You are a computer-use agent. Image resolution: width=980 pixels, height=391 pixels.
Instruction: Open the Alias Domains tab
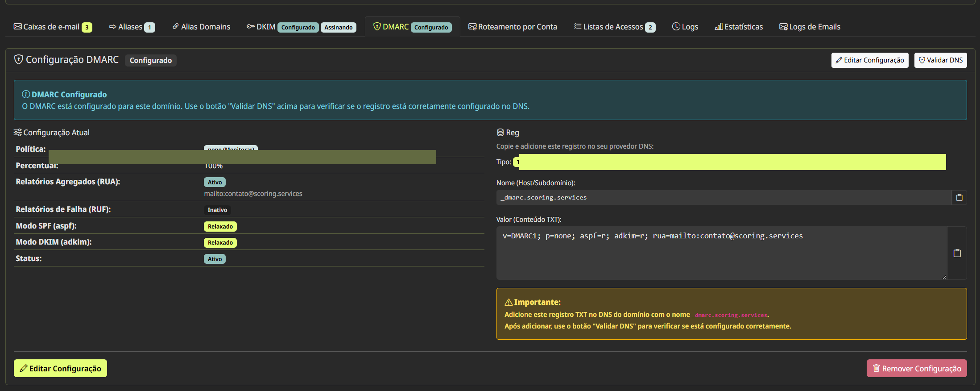coord(201,27)
